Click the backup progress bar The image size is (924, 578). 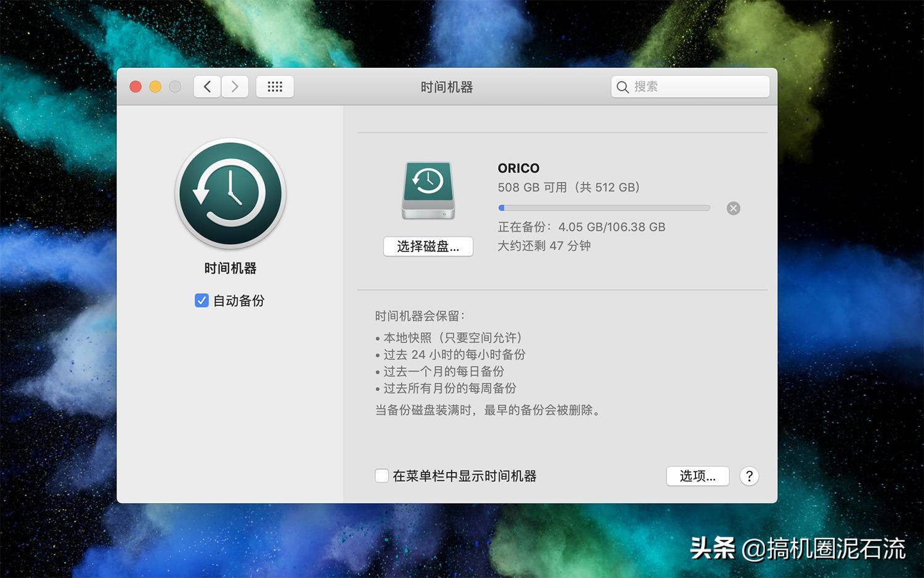[604, 208]
